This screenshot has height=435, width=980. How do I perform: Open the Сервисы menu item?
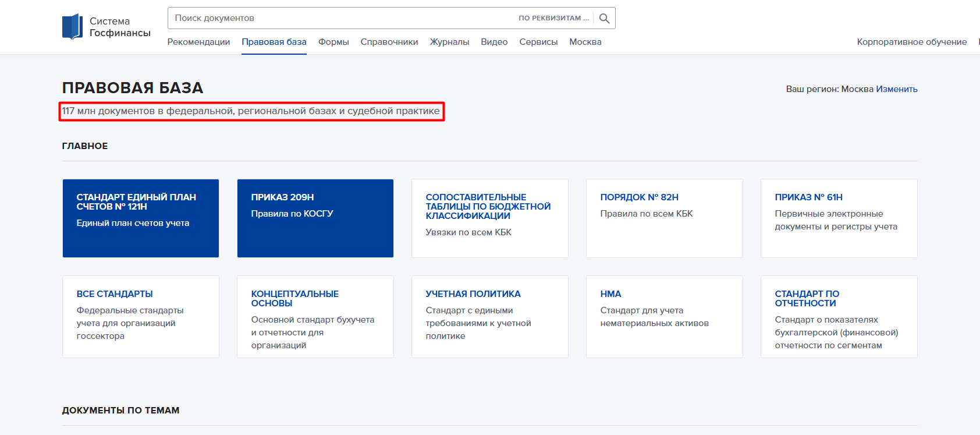point(538,42)
